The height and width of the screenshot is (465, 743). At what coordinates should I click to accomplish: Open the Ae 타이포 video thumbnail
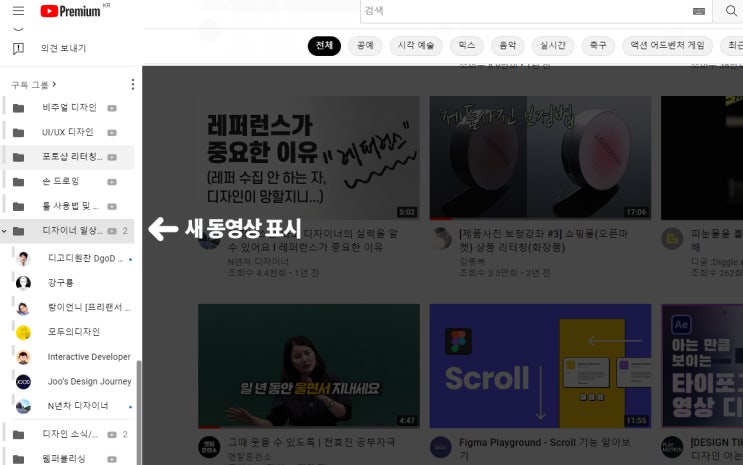(702, 366)
